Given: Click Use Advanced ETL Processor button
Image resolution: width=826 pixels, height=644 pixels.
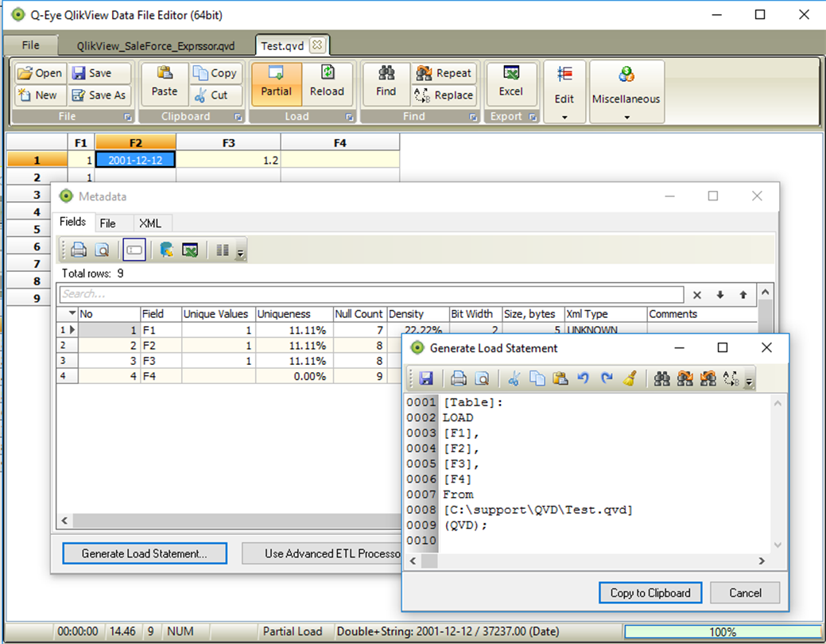Looking at the screenshot, I should pos(322,553).
